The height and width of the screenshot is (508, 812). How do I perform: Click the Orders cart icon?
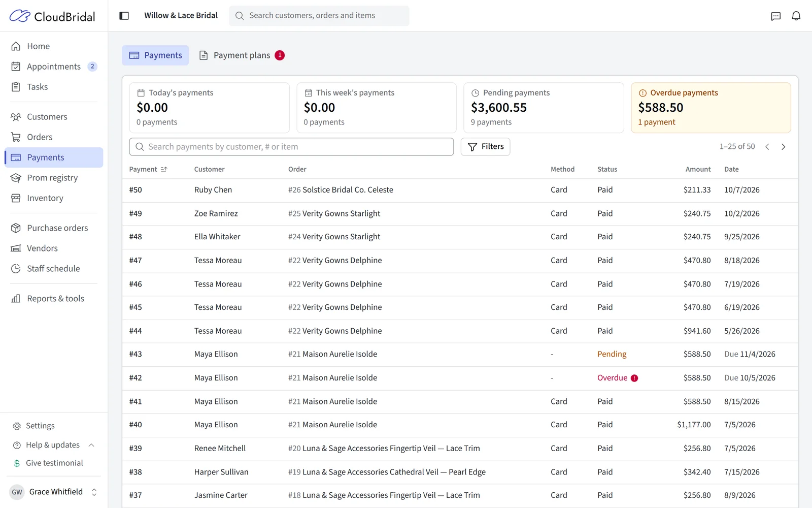click(x=16, y=137)
